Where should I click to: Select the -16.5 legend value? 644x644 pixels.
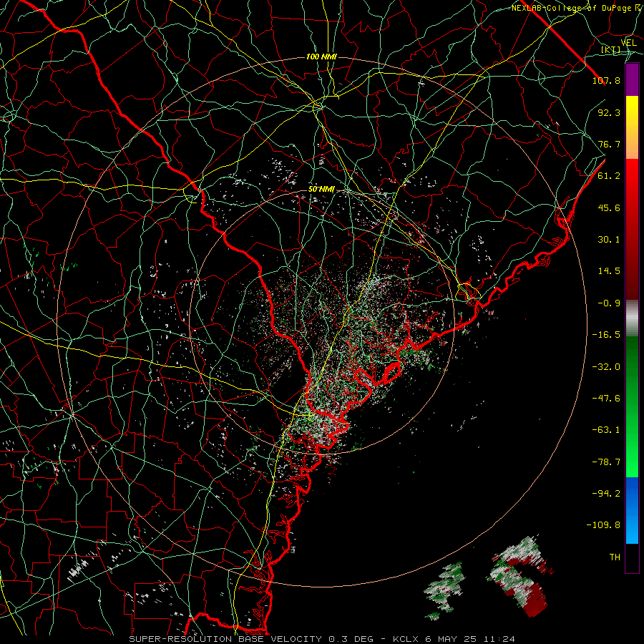[606, 335]
